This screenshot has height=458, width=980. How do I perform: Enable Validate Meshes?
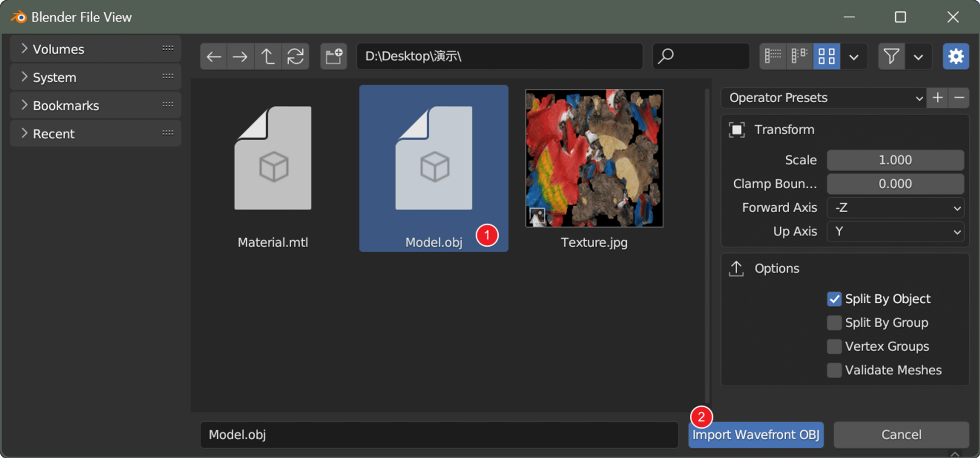834,370
